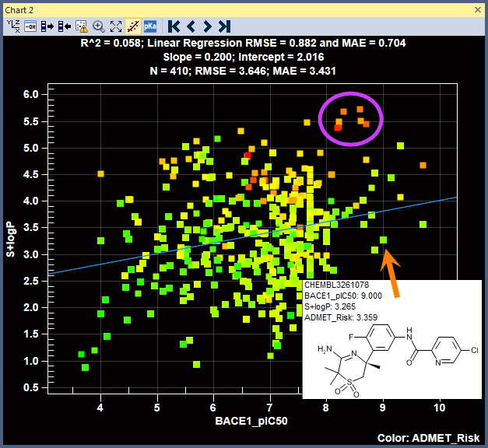Toggle the regression line display icon

click(133, 26)
